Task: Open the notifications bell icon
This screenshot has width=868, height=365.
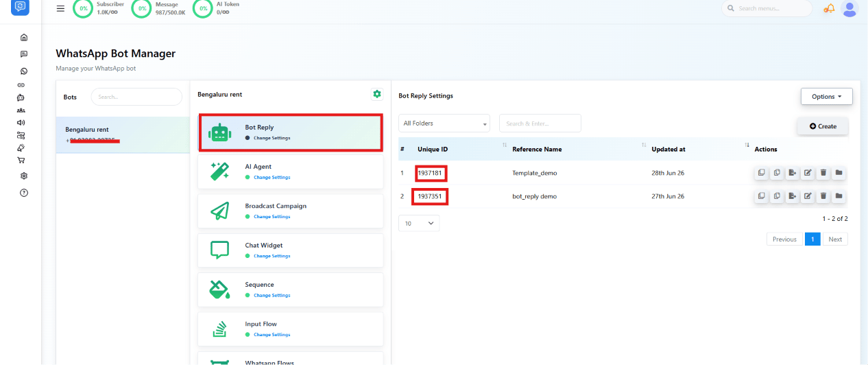Action: click(x=829, y=8)
